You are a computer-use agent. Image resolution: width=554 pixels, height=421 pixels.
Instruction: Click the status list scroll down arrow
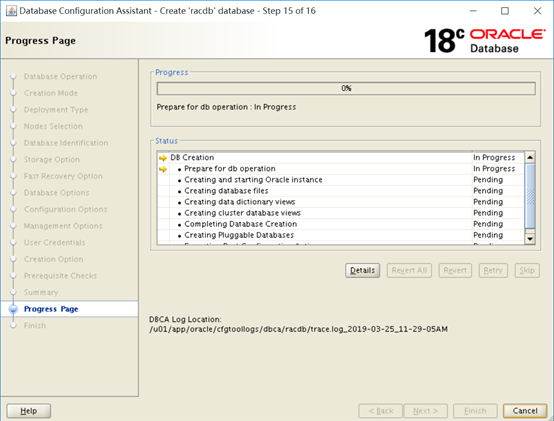pyautogui.click(x=530, y=239)
